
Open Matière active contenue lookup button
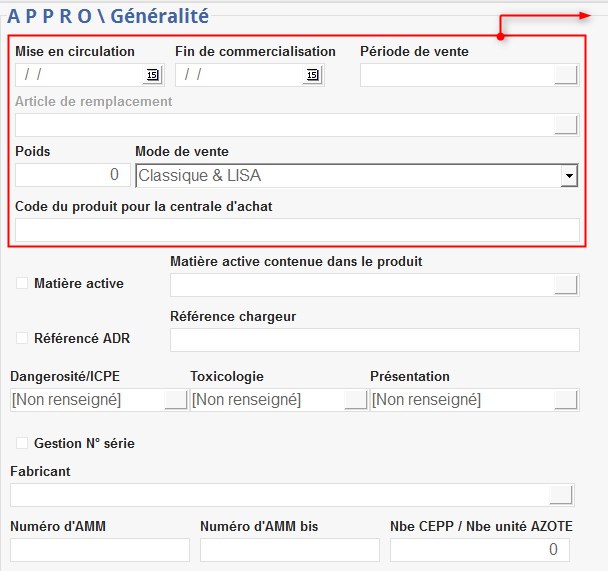(x=566, y=285)
